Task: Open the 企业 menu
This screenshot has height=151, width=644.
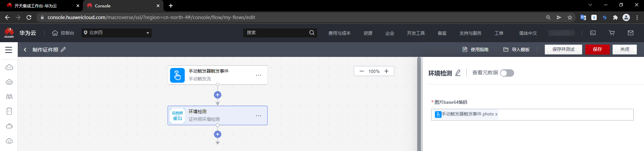Action: (390, 33)
